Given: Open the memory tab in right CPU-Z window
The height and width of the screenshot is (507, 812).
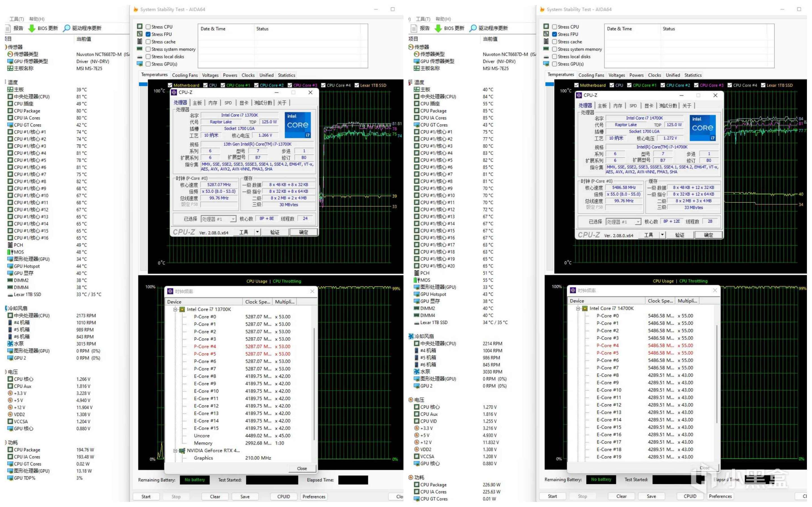Looking at the screenshot, I should pyautogui.click(x=618, y=106).
